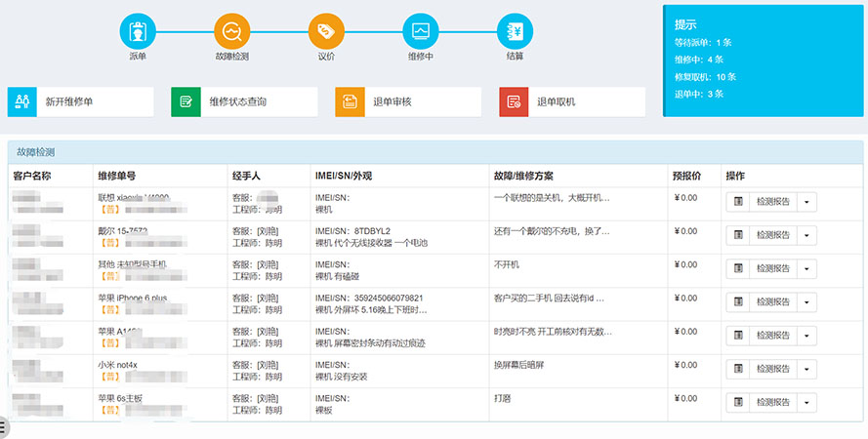The width and height of the screenshot is (868, 439).
Task: Open the 退单取机 pickup button
Action: 572,101
